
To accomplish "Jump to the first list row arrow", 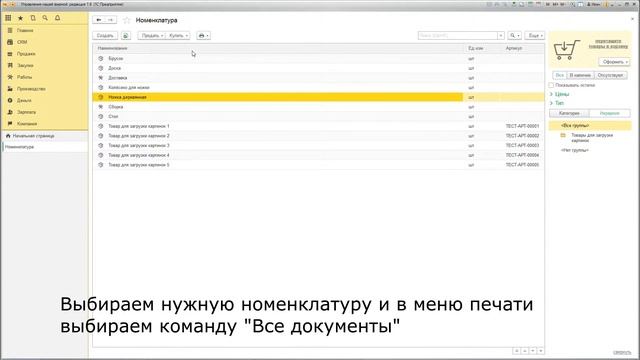I will (x=517, y=351).
